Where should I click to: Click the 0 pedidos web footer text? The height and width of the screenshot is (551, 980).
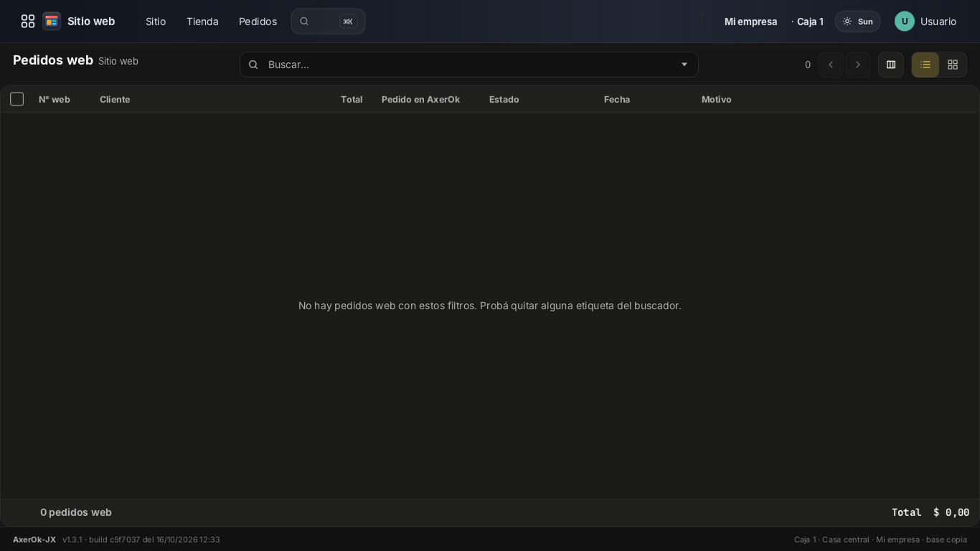(x=76, y=512)
